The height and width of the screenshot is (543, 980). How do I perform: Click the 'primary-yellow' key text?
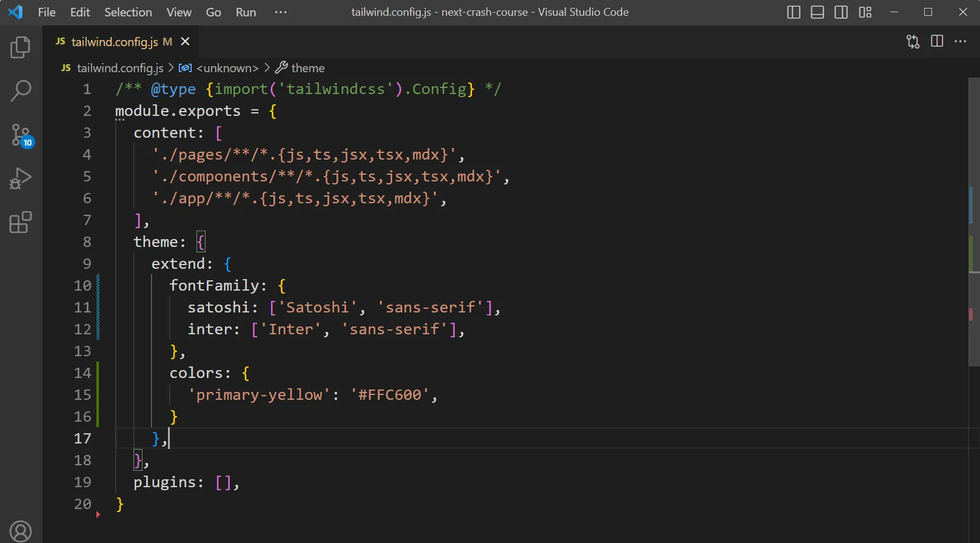259,395
